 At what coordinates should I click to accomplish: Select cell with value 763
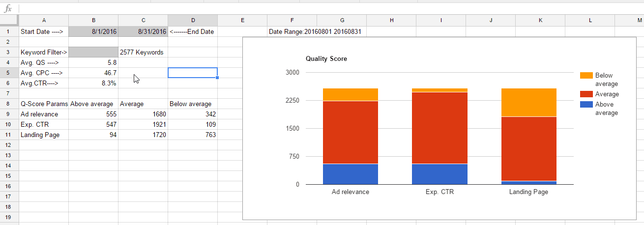click(x=193, y=135)
